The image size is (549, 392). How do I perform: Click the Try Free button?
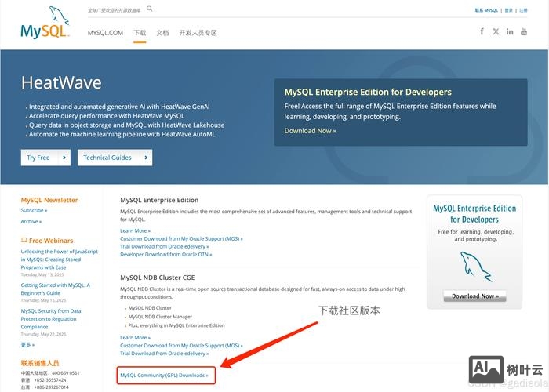coord(45,158)
